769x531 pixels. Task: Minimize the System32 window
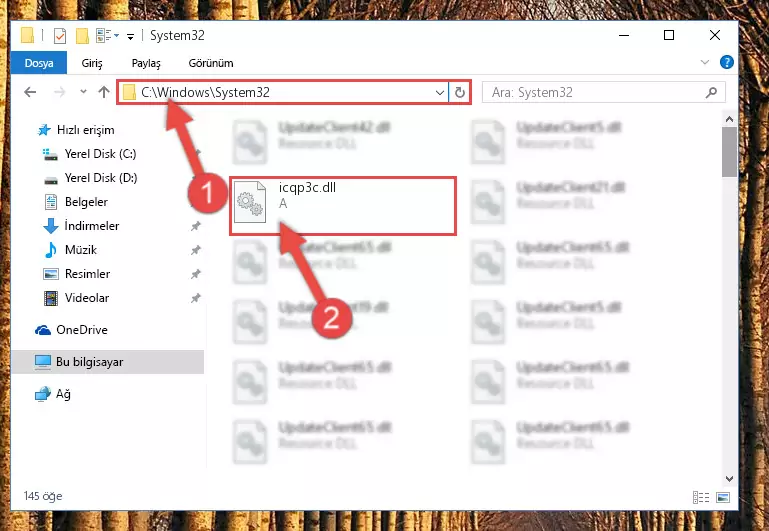click(x=624, y=35)
